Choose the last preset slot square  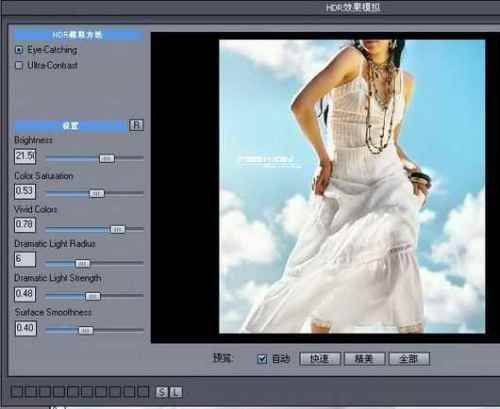coord(143,392)
